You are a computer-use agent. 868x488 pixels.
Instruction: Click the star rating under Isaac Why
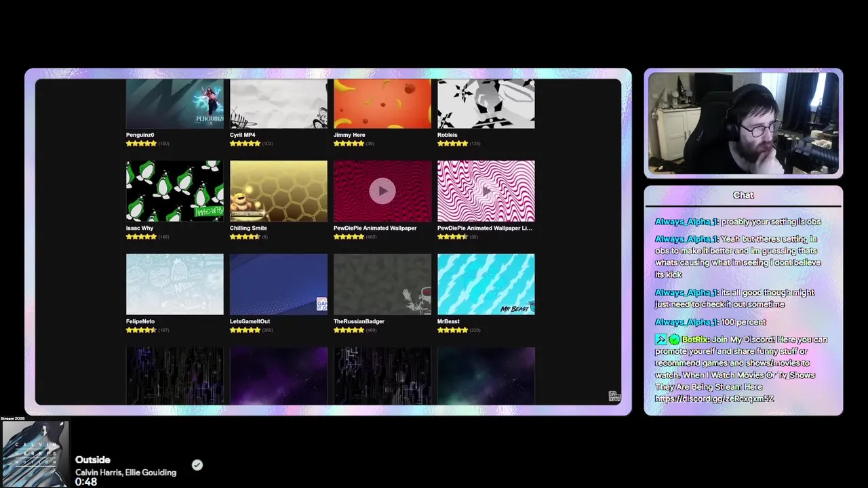pyautogui.click(x=141, y=237)
